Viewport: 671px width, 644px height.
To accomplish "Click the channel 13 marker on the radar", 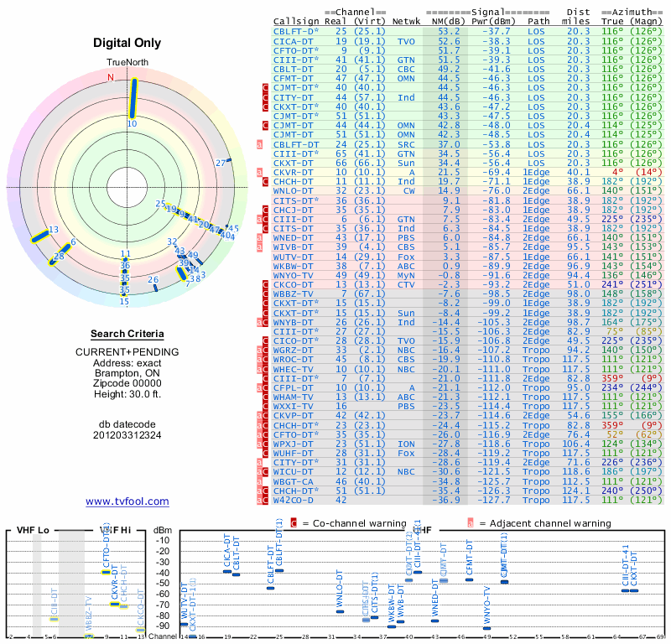I will click(x=39, y=236).
